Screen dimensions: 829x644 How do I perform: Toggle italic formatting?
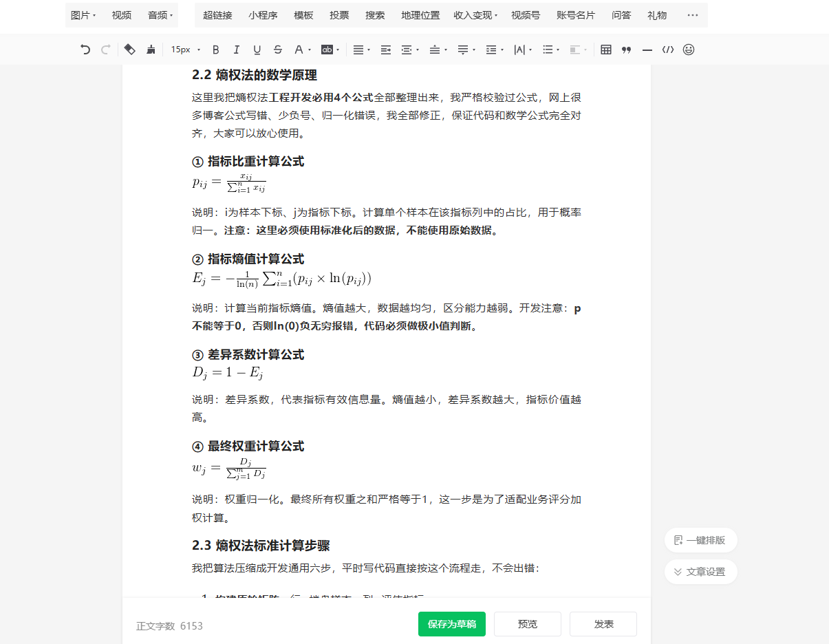(x=237, y=50)
